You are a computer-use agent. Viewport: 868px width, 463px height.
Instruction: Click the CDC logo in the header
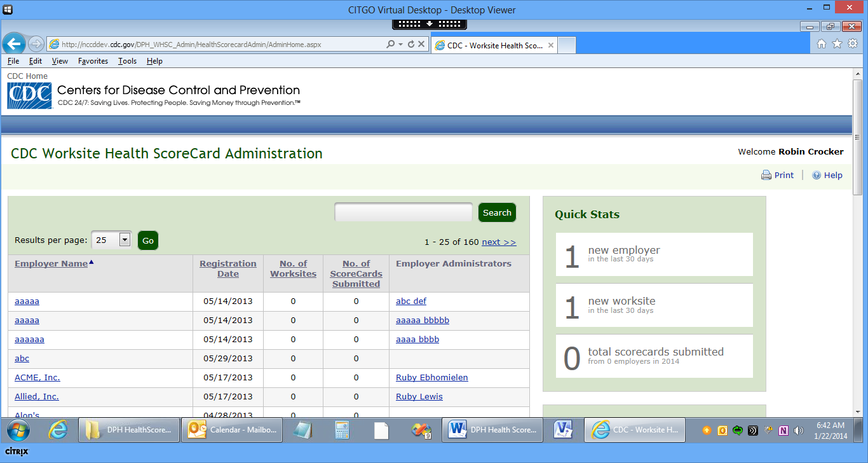[29, 96]
